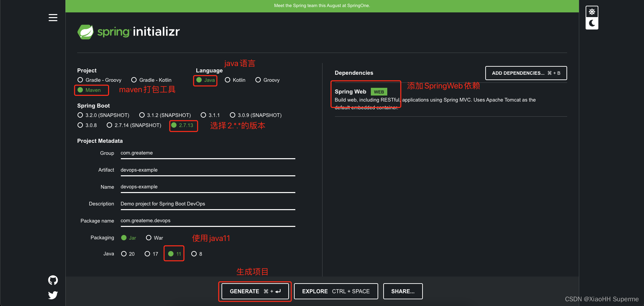Image resolution: width=644 pixels, height=306 pixels.
Task: Click the Spring Initializr logo
Action: click(x=129, y=32)
